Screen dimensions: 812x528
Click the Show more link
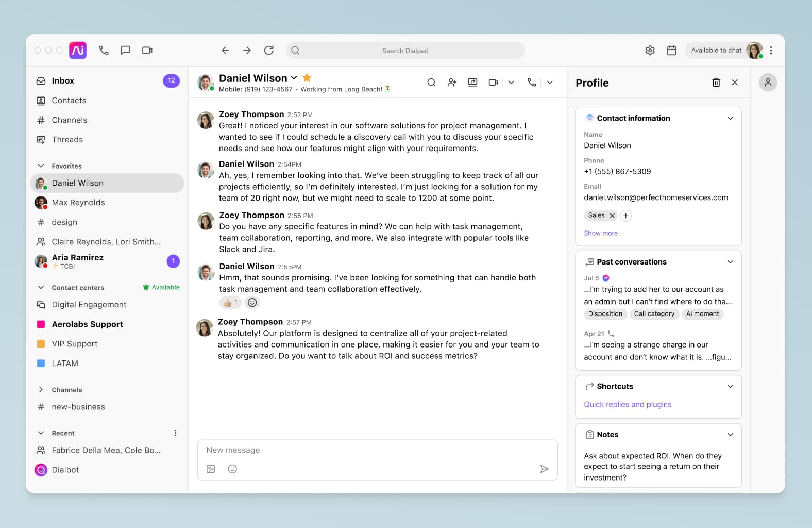point(600,233)
